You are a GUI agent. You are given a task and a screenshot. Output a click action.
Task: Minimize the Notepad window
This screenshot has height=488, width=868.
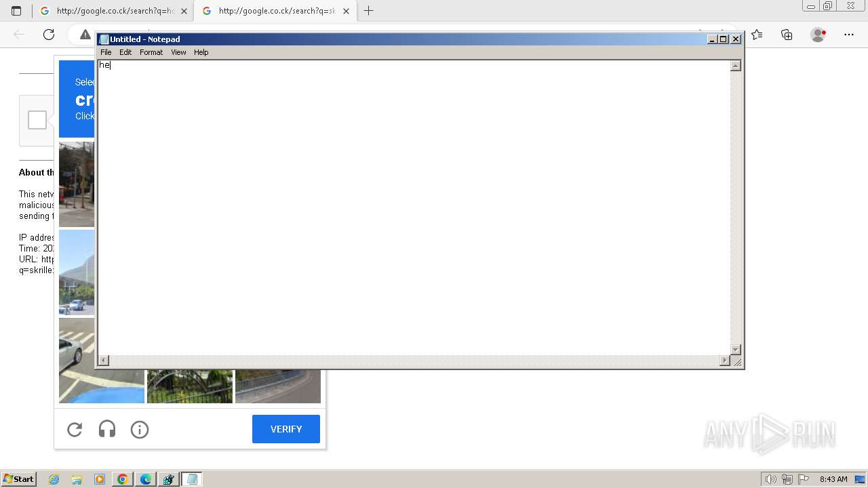[x=712, y=39]
